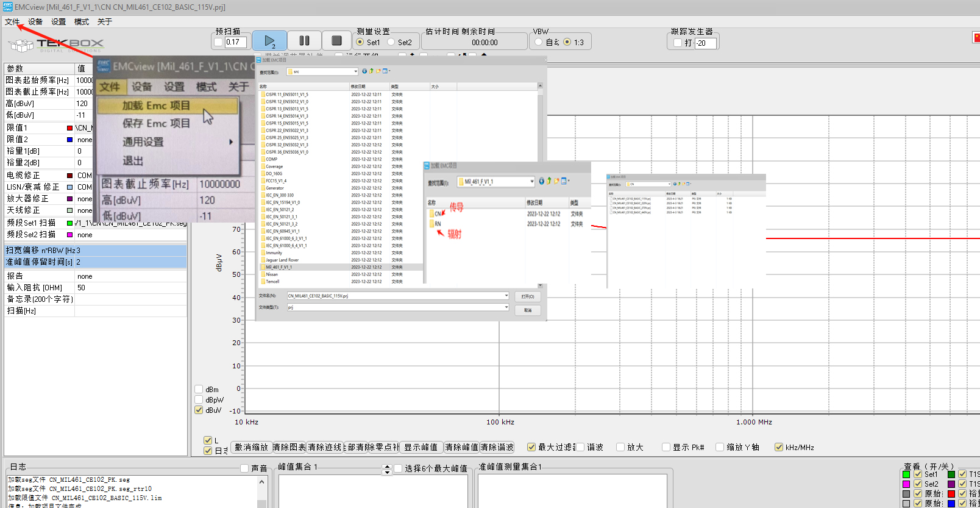The width and height of the screenshot is (980, 508).
Task: Toggle Set1 trace visibility checkbox
Action: point(918,474)
